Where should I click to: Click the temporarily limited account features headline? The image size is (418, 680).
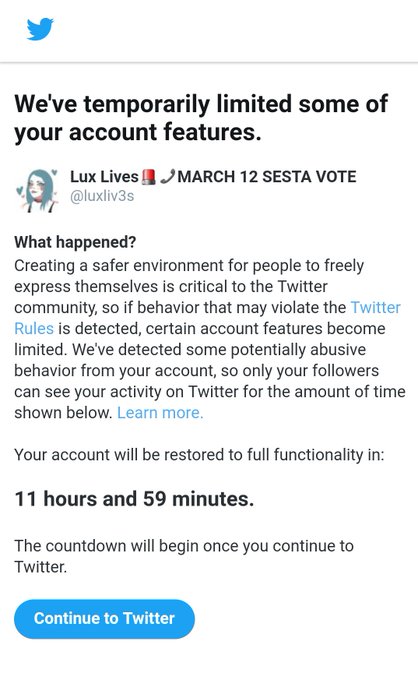pyautogui.click(x=201, y=118)
